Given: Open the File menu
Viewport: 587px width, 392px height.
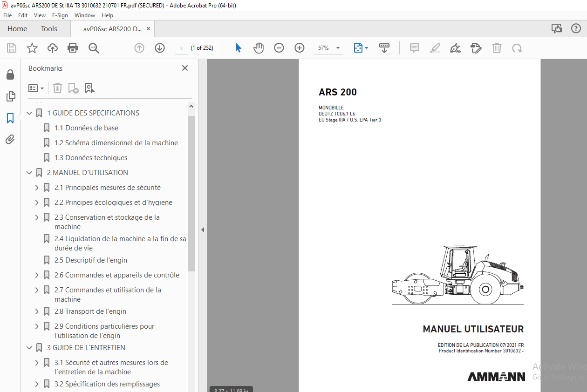Looking at the screenshot, I should click(x=7, y=15).
